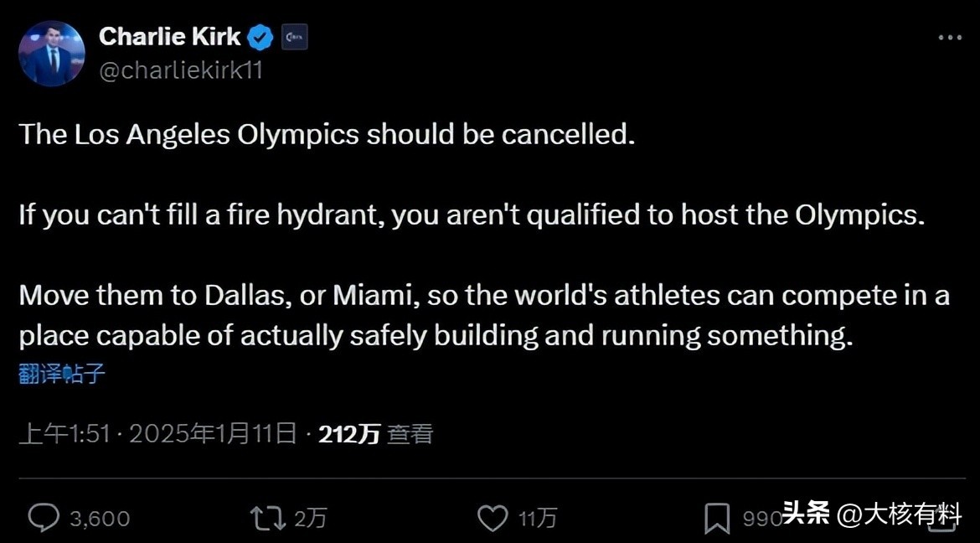This screenshot has height=543, width=980.
Task: Click the 上午1:51 post timestamp
Action: point(64,433)
